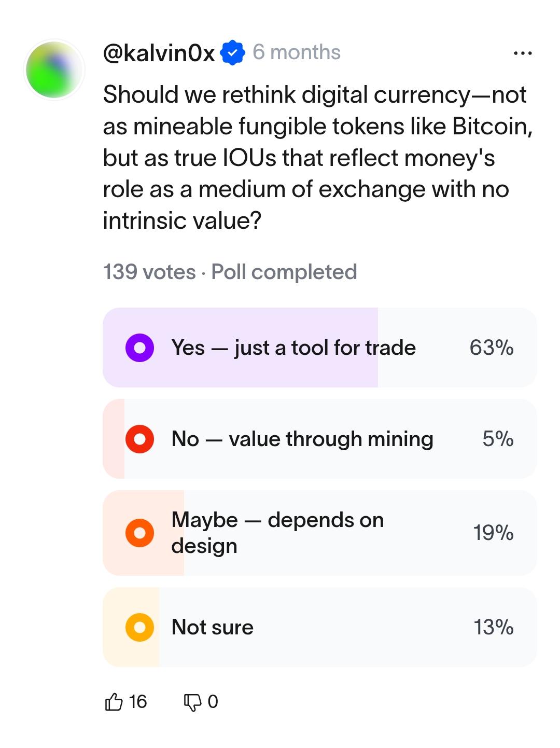Click the blue verified badge
Screen dimensions: 560x748
pos(233,53)
